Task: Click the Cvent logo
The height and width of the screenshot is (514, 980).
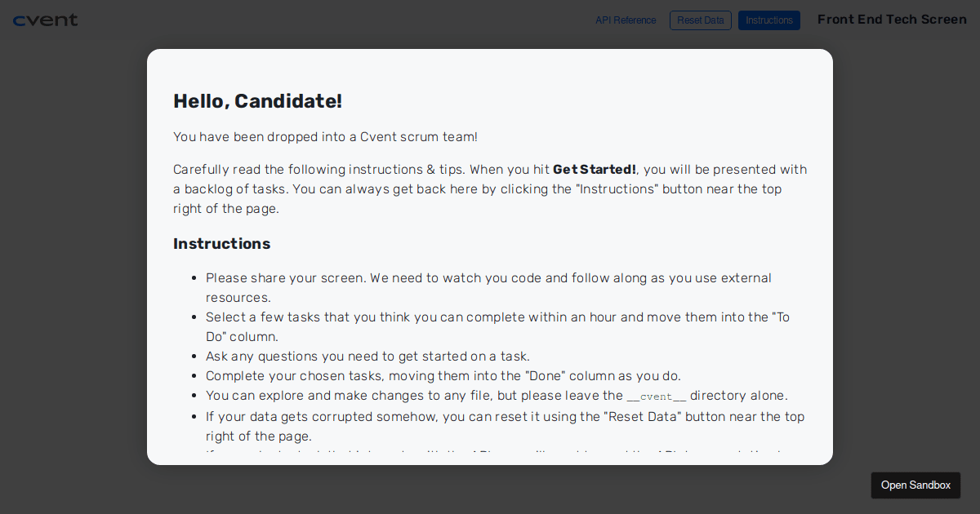Action: pos(46,20)
